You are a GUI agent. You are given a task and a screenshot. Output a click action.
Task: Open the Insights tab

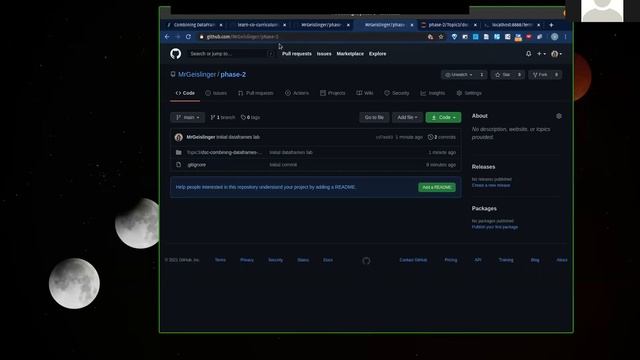click(433, 93)
